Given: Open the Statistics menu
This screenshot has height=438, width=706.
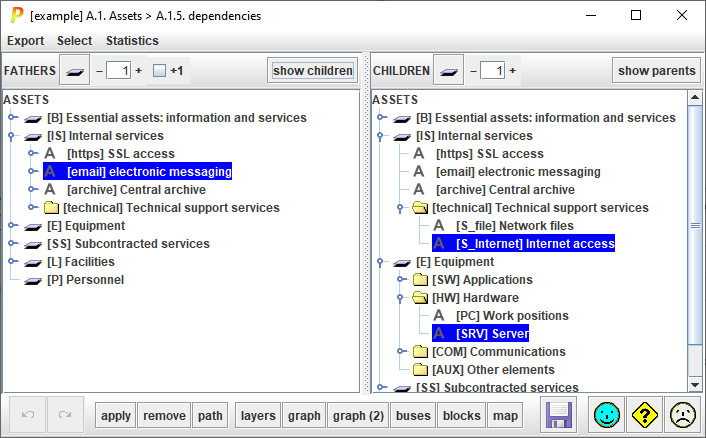Looking at the screenshot, I should point(132,41).
